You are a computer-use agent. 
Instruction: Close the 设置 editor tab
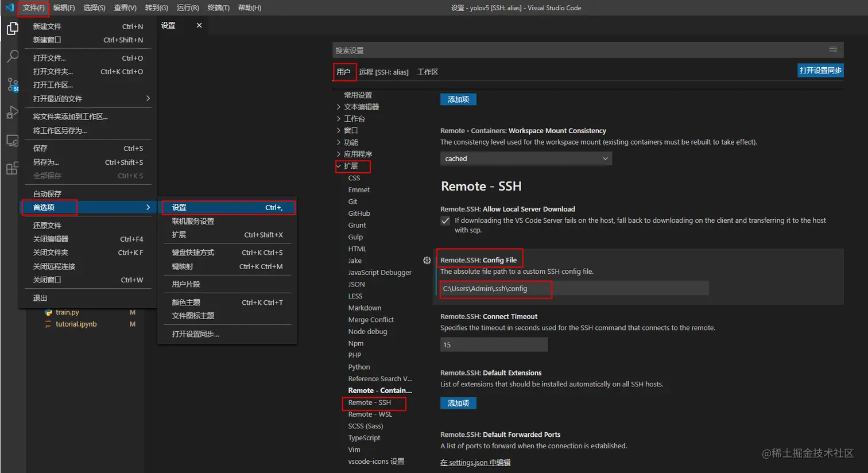199,25
